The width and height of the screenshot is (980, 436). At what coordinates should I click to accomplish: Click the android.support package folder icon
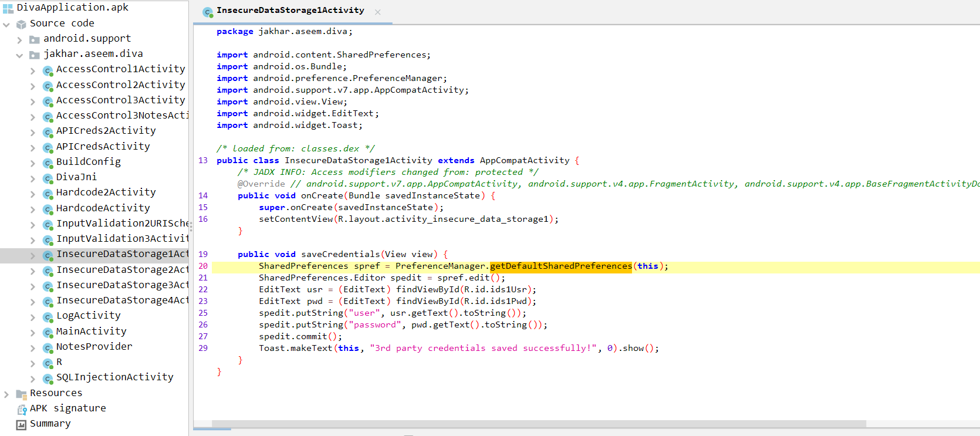coord(35,39)
